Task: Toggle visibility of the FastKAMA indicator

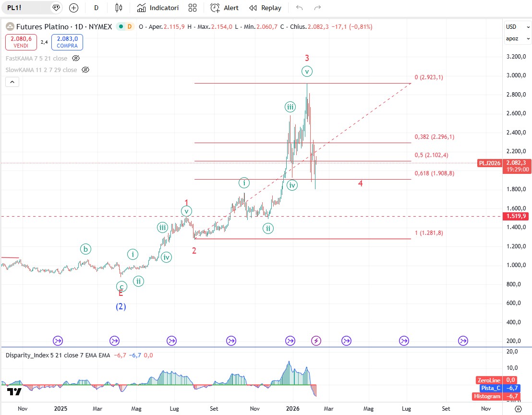Action: 76,59
